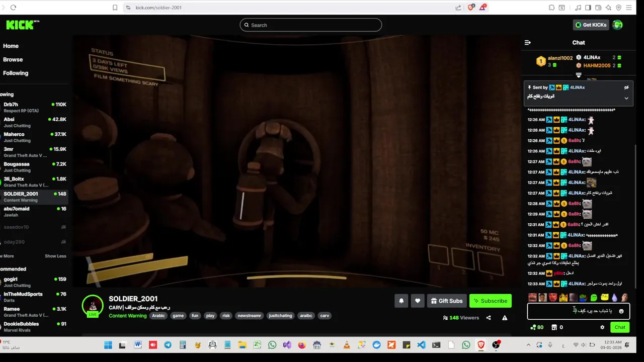Open the share stream icon next to Viewers

point(489,318)
